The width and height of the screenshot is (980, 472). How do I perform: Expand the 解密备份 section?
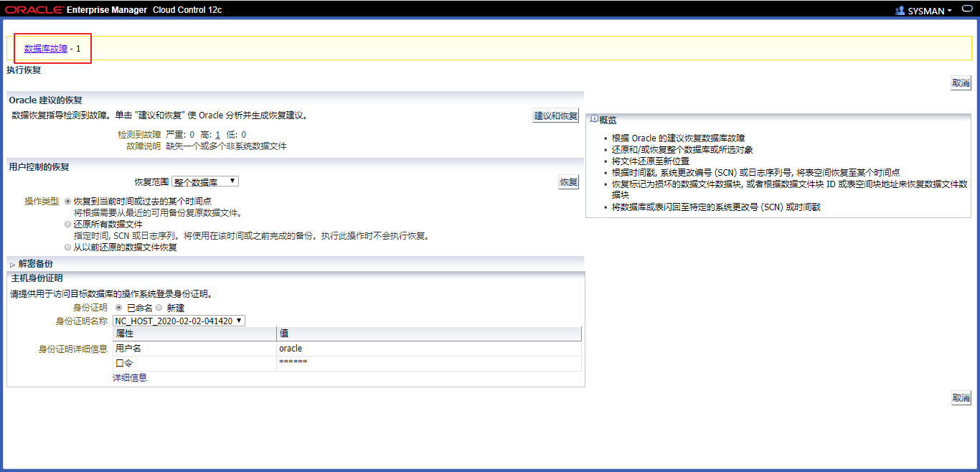13,265
